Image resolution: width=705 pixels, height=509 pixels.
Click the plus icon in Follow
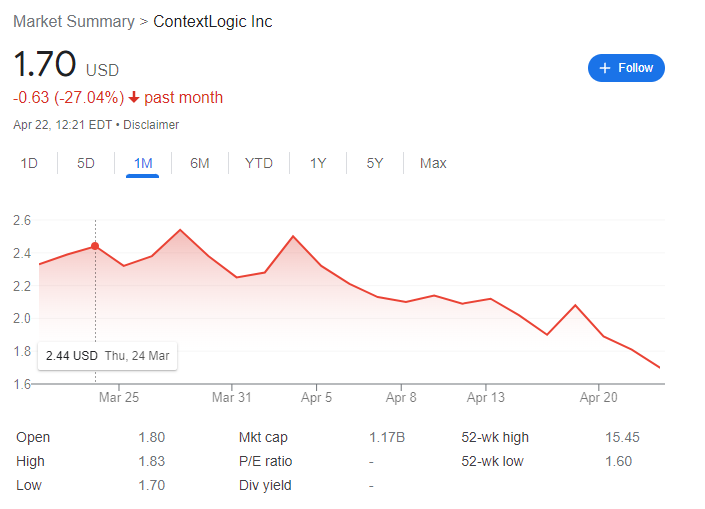point(604,68)
